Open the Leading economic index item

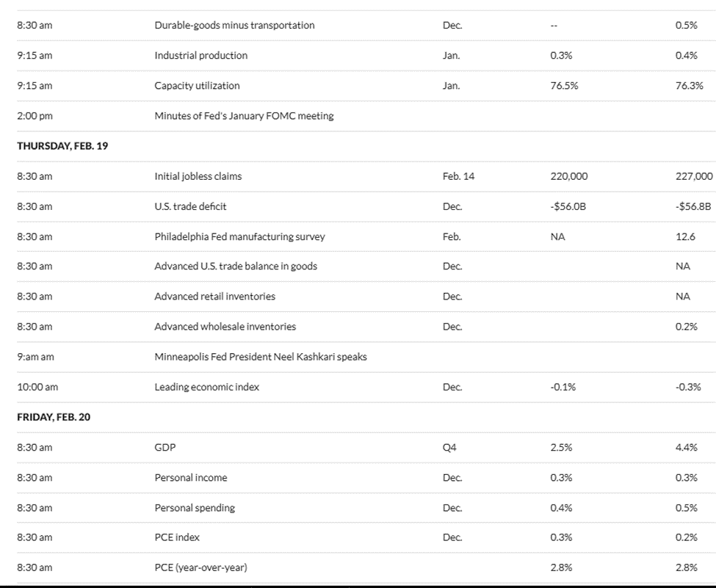[206, 387]
